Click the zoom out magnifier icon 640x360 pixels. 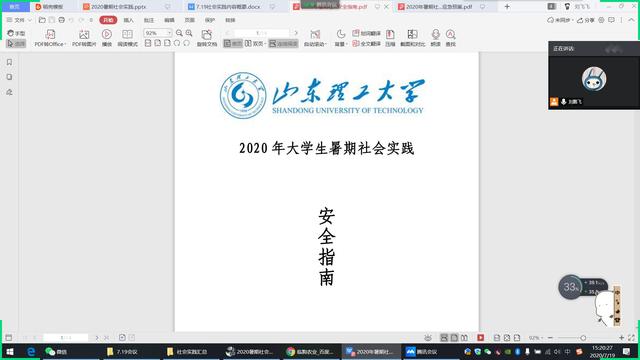click(x=179, y=33)
